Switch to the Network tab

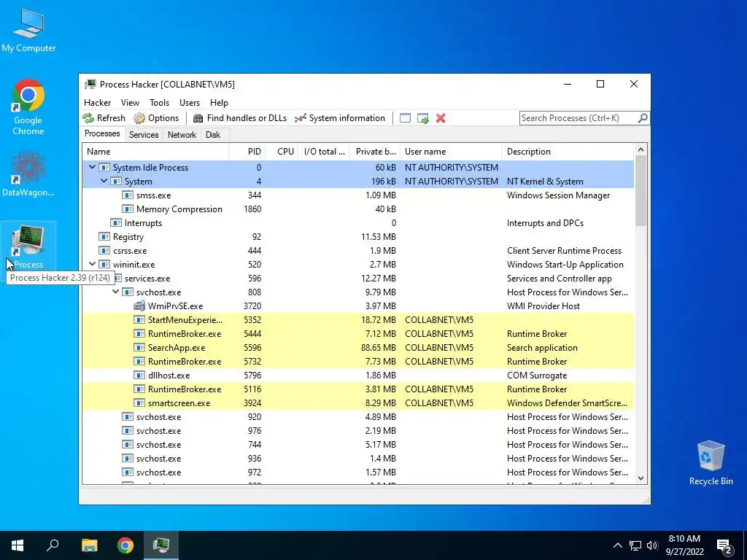182,135
